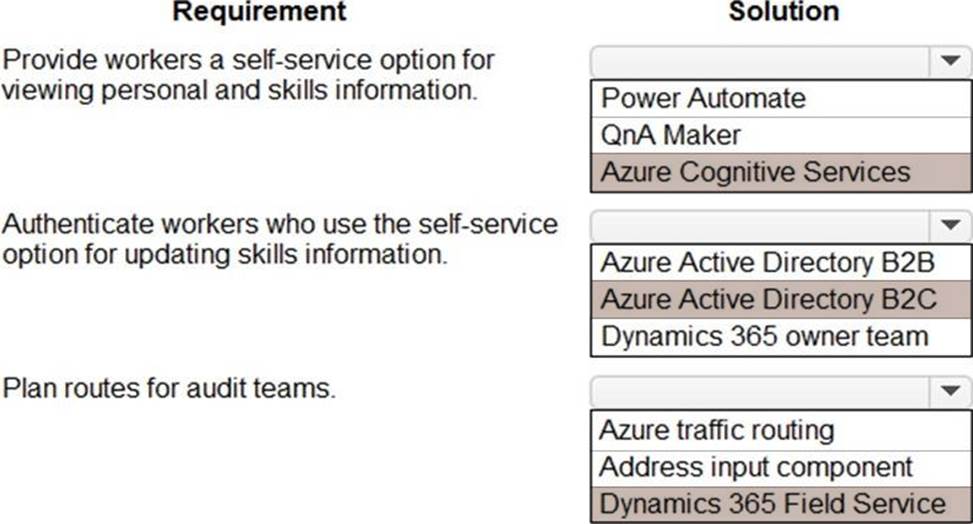Select the Azure Cognitive Services option
The width and height of the screenshot is (973, 524).
pos(755,172)
